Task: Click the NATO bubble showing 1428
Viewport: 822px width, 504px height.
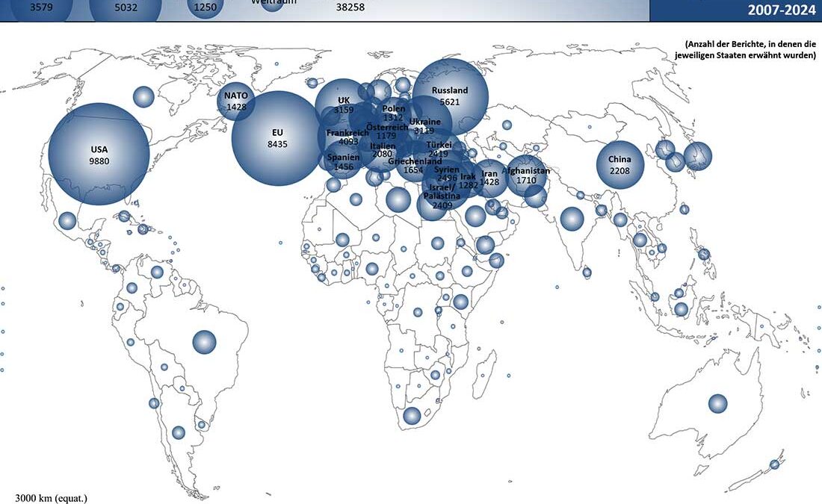Action: (x=236, y=101)
